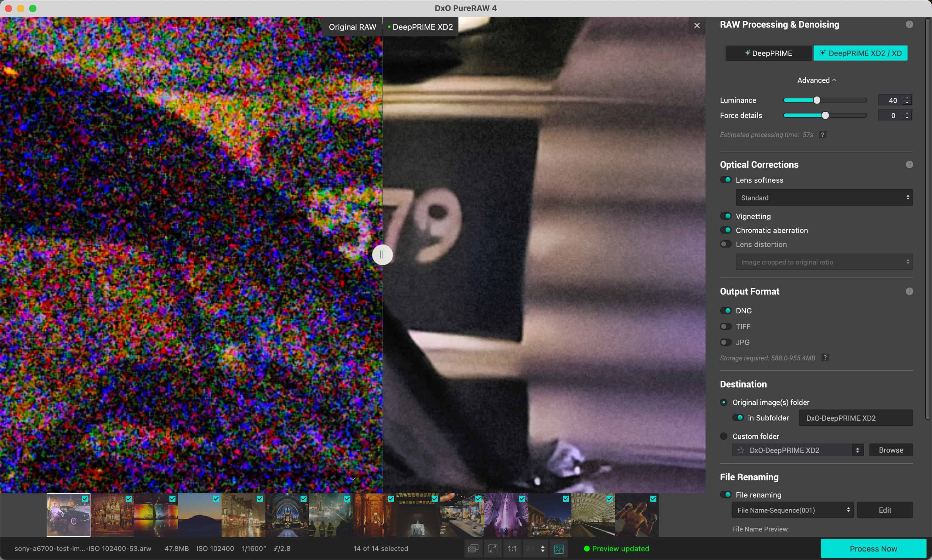This screenshot has height=560, width=932.
Task: Click the ISO 102400 status text
Action: point(215,548)
